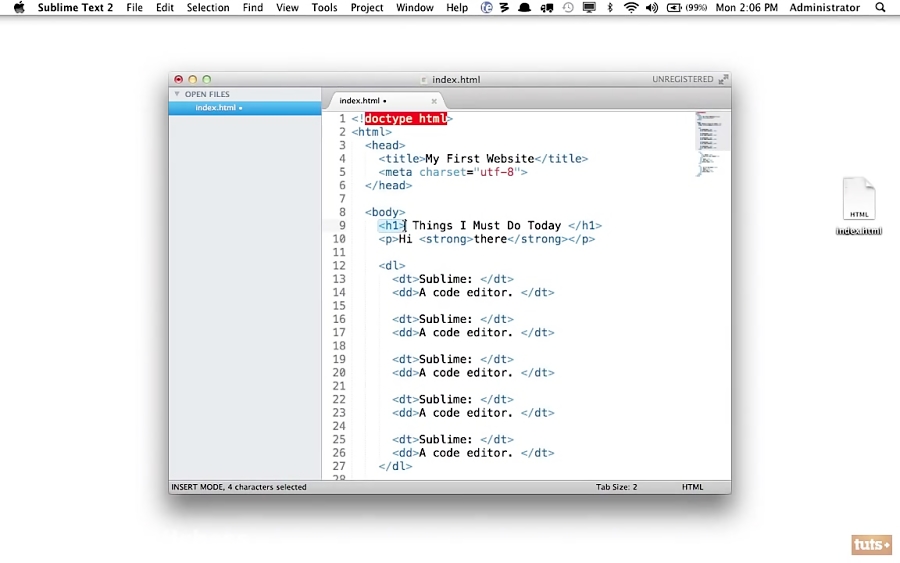
Task: Click the volume speaker icon
Action: 651,7
